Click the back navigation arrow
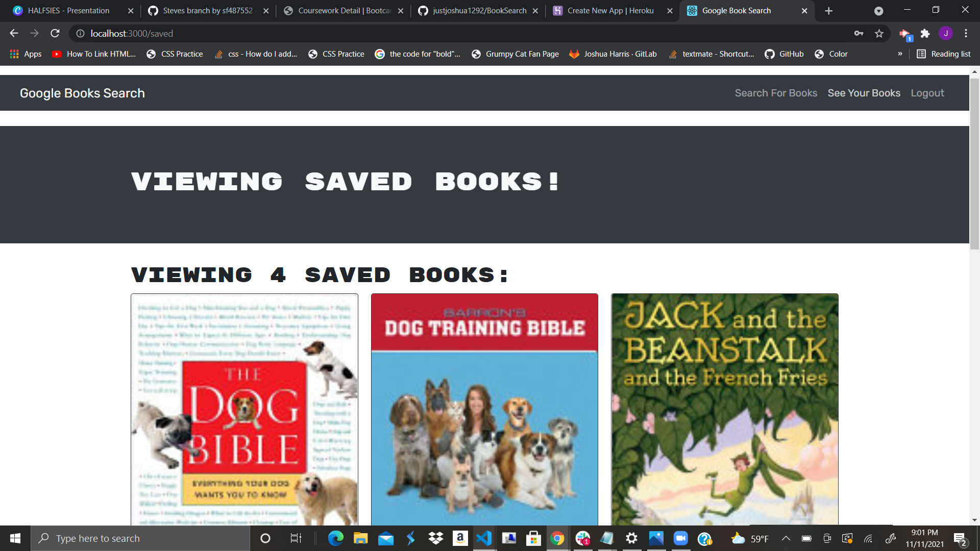This screenshot has width=980, height=551. [13, 33]
